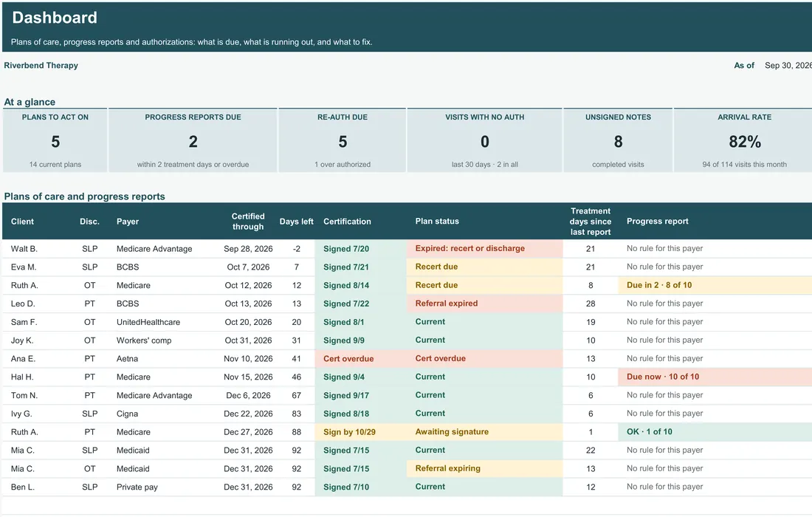Screen dimensions: 812x517
Task: Select Ben L. client name
Action: (x=23, y=487)
